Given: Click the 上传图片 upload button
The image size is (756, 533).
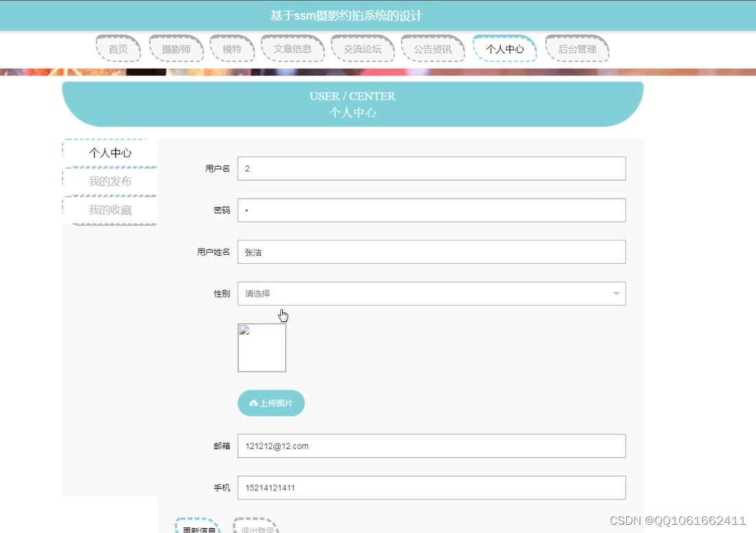Looking at the screenshot, I should tap(271, 402).
